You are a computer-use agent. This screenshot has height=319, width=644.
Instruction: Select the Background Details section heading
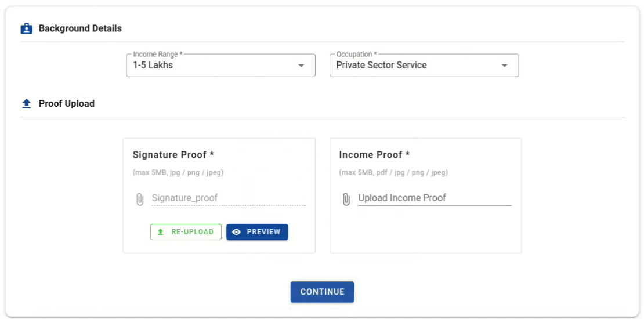80,28
